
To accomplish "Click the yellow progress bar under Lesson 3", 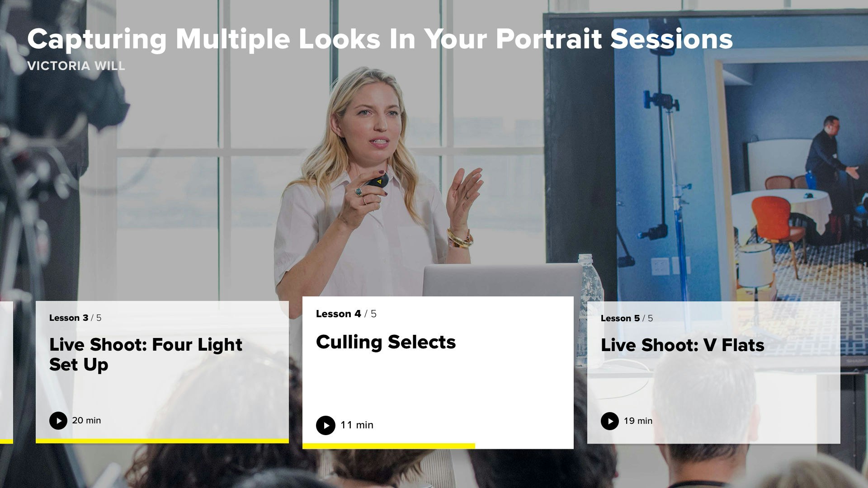I will tap(162, 441).
